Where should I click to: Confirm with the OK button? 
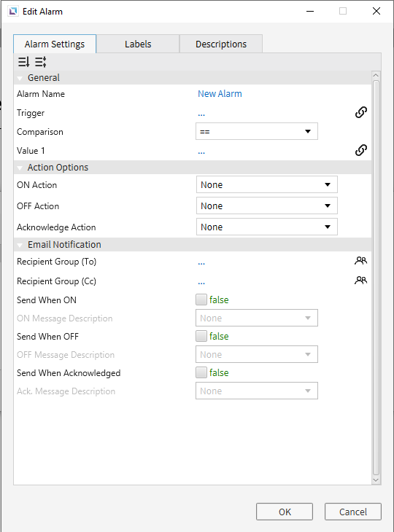click(x=285, y=512)
